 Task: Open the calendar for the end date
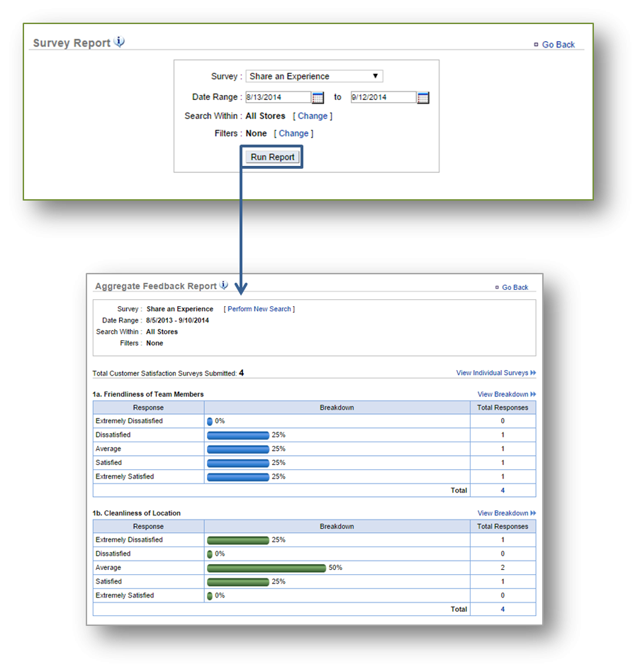422,96
